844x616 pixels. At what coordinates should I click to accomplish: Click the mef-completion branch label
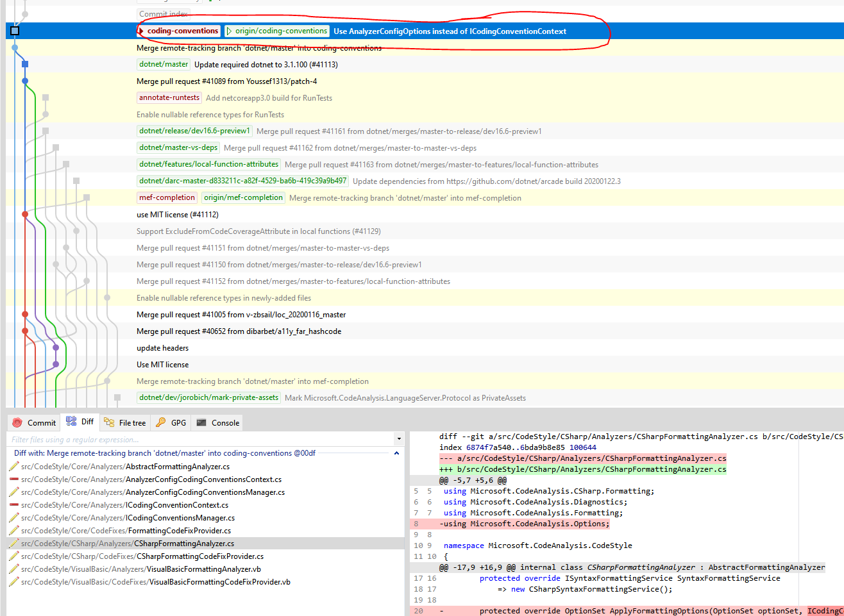[x=167, y=197]
